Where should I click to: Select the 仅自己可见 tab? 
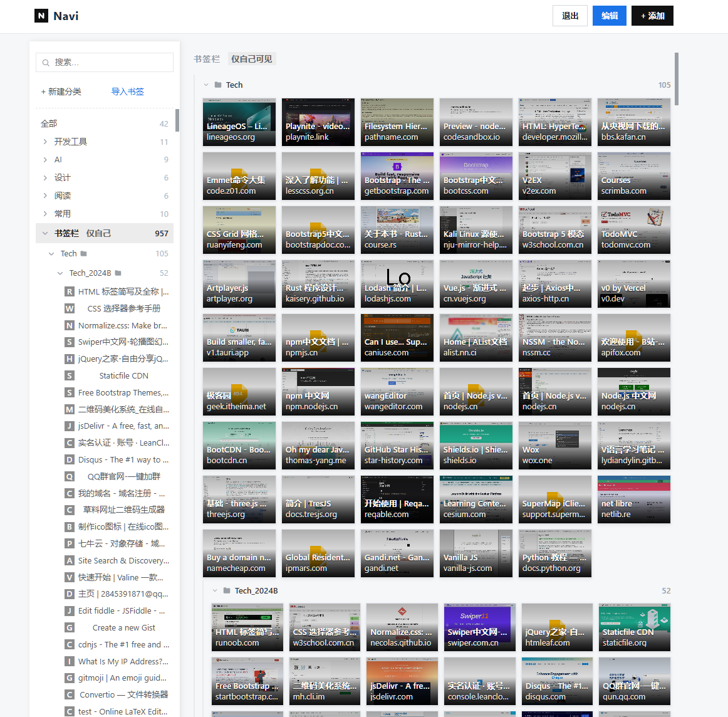coord(252,59)
